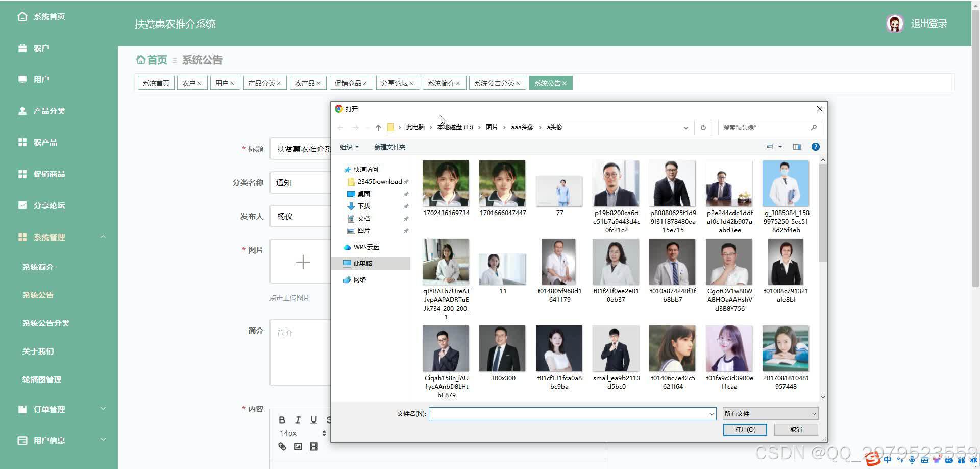Click the 文件名 input field
Image resolution: width=980 pixels, height=469 pixels.
coord(569,414)
